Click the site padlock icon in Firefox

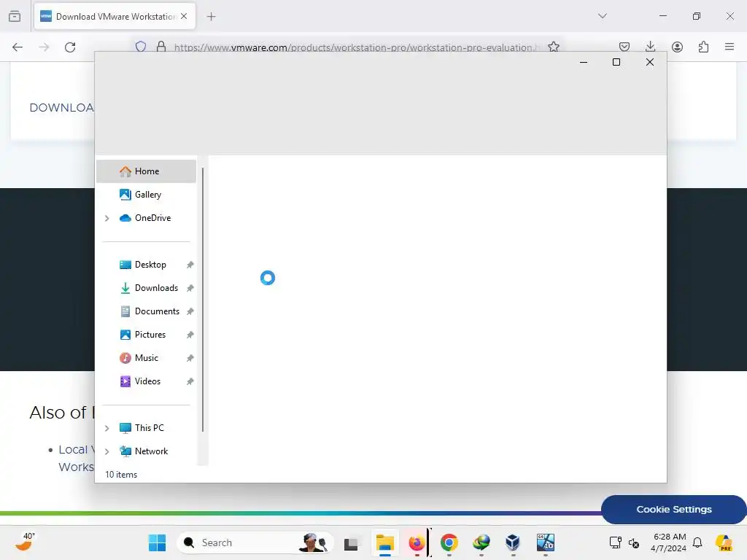(161, 47)
